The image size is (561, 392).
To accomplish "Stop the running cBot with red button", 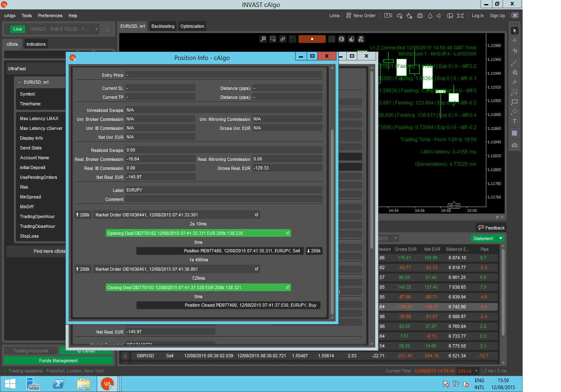I will click(312, 39).
